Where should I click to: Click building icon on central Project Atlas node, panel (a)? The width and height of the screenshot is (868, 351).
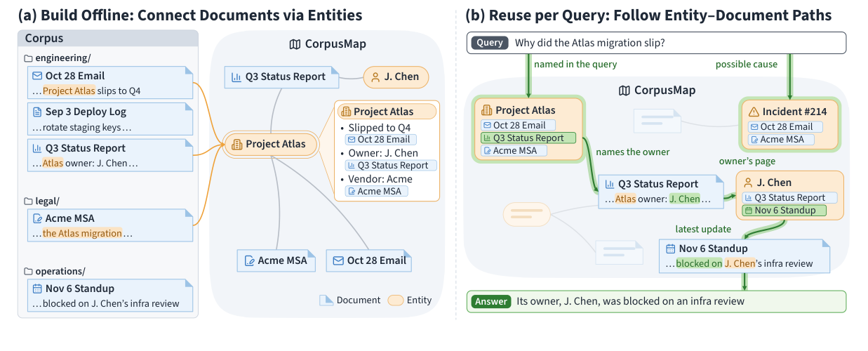coord(236,144)
